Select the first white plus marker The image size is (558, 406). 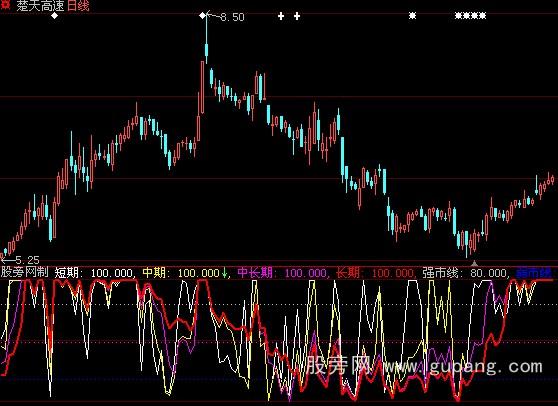[x=281, y=16]
